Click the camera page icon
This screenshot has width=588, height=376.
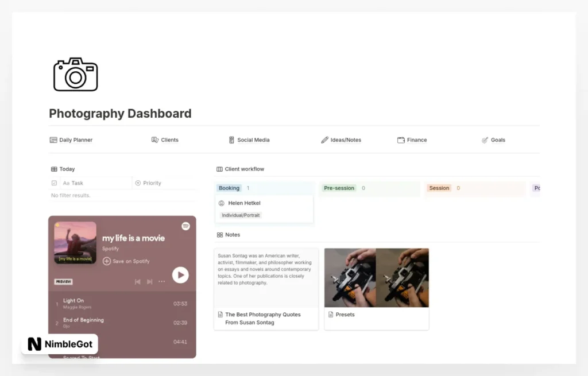75,75
